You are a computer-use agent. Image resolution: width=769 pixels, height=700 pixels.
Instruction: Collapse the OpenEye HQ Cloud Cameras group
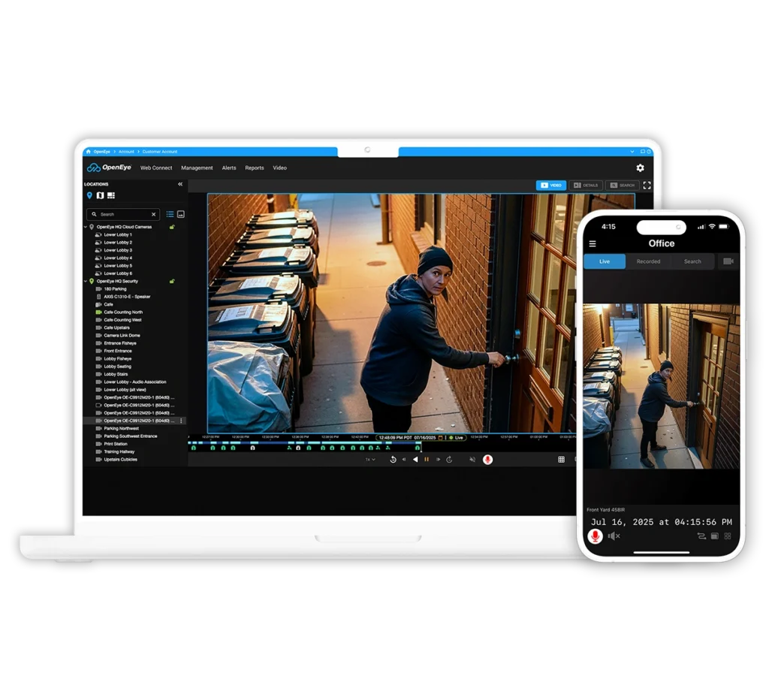(86, 227)
